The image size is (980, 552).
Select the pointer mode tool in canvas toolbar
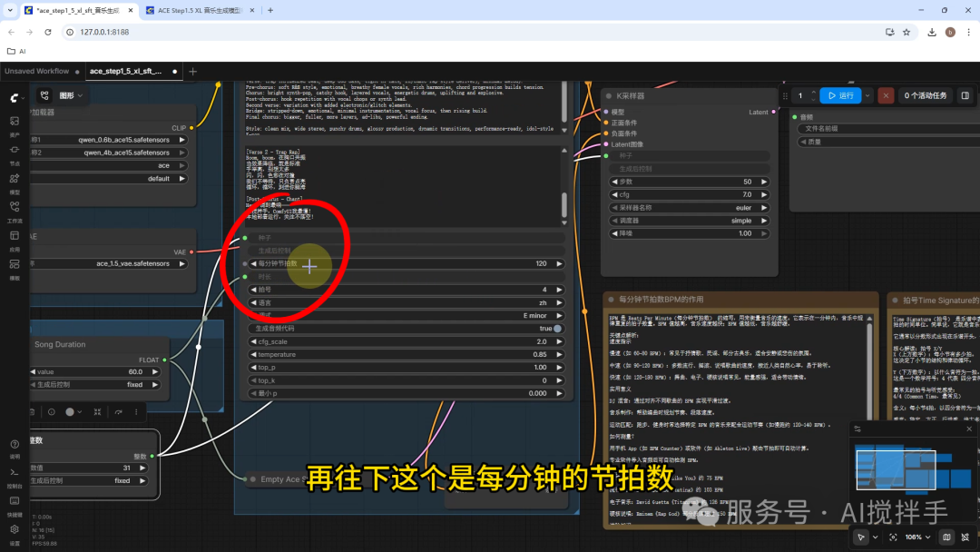pyautogui.click(x=860, y=537)
